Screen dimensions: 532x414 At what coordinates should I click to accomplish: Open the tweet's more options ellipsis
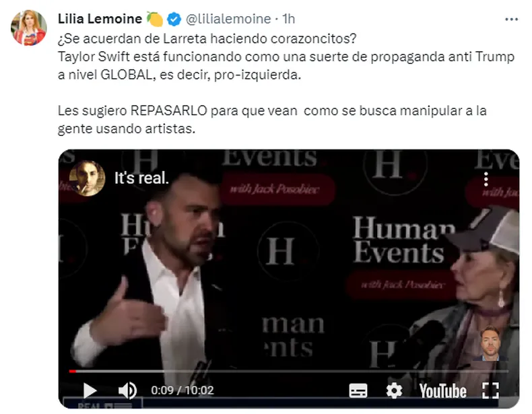coord(511,20)
